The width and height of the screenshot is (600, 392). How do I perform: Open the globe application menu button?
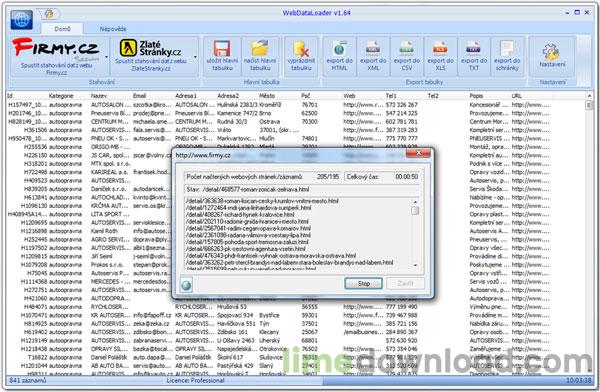(21, 19)
